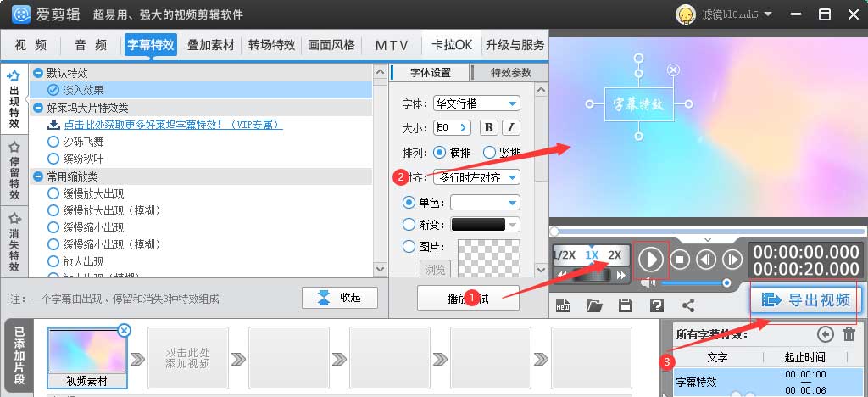Open the 出现特效 side tab

[14, 99]
